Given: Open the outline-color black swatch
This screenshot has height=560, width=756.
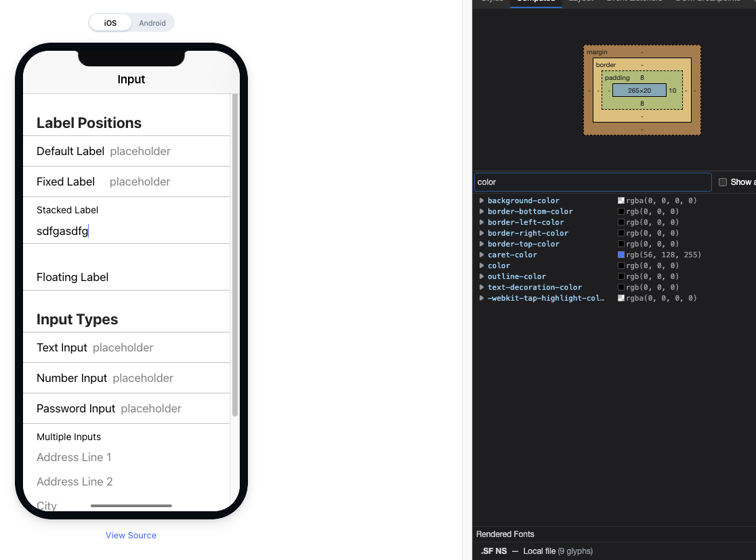Looking at the screenshot, I should pos(621,276).
